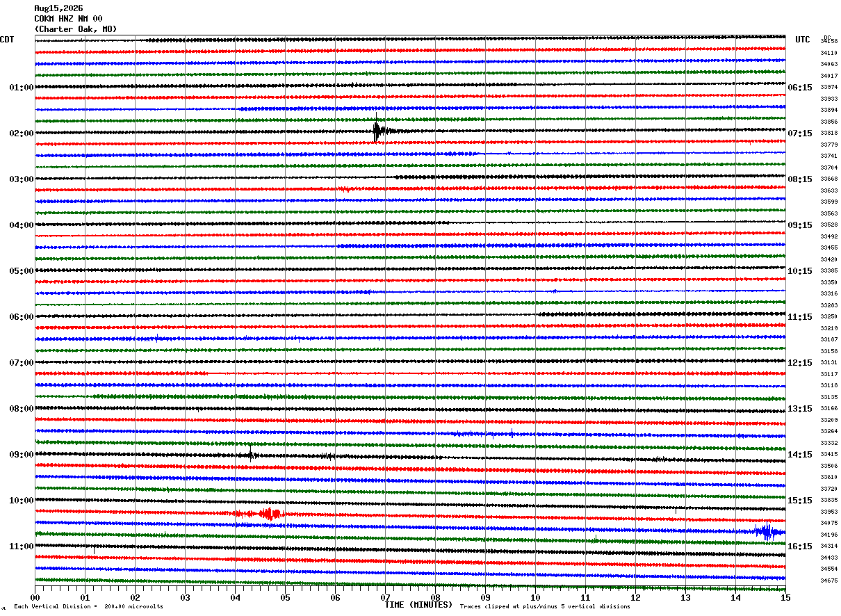Click the Charter Oak, MO station label

[x=76, y=29]
